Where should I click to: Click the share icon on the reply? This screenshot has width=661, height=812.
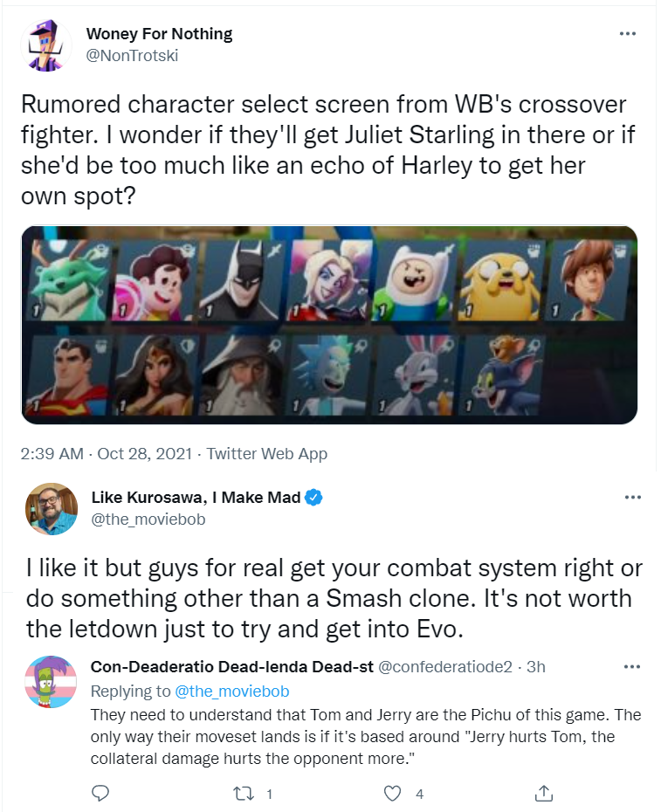coord(543,793)
